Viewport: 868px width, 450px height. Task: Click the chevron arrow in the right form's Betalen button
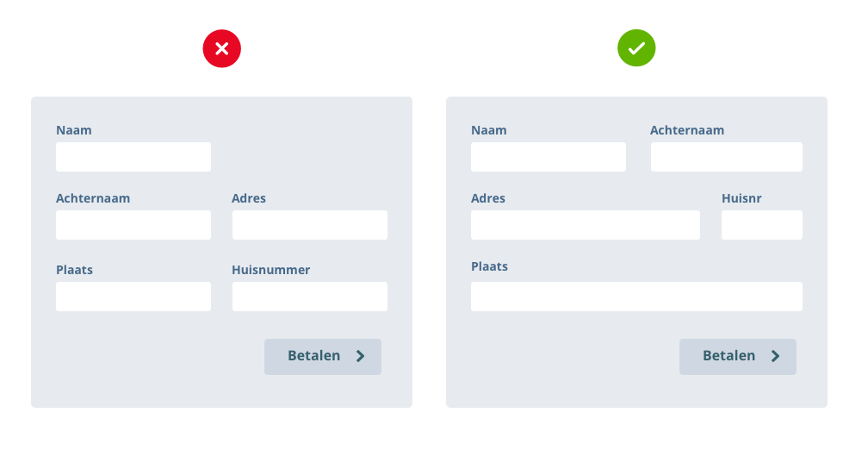pos(775,356)
